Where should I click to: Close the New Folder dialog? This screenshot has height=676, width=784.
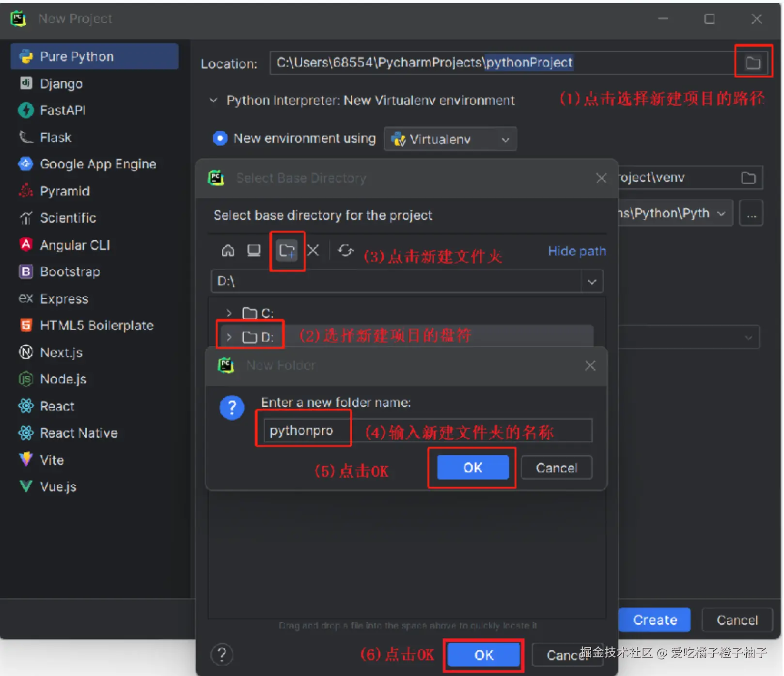(590, 366)
